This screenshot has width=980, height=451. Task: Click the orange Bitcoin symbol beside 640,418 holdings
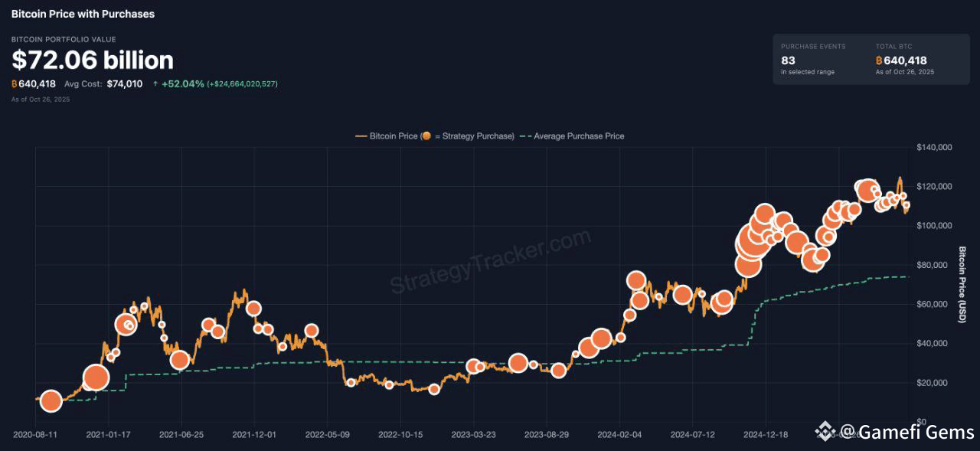[15, 84]
